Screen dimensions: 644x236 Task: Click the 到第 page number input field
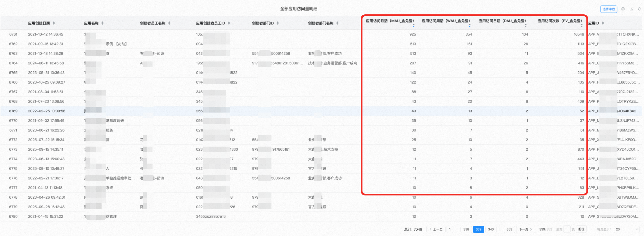tap(567, 229)
